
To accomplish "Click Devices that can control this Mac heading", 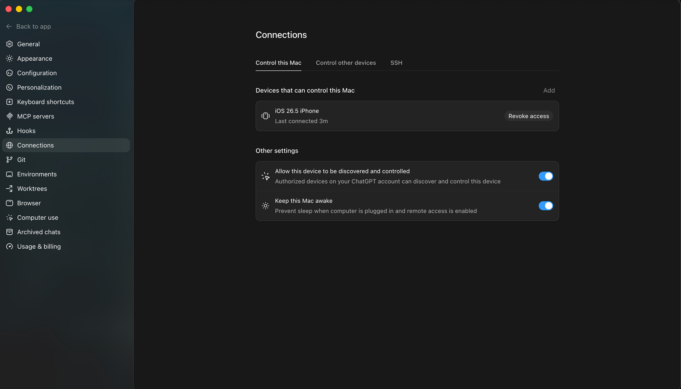I will [305, 90].
